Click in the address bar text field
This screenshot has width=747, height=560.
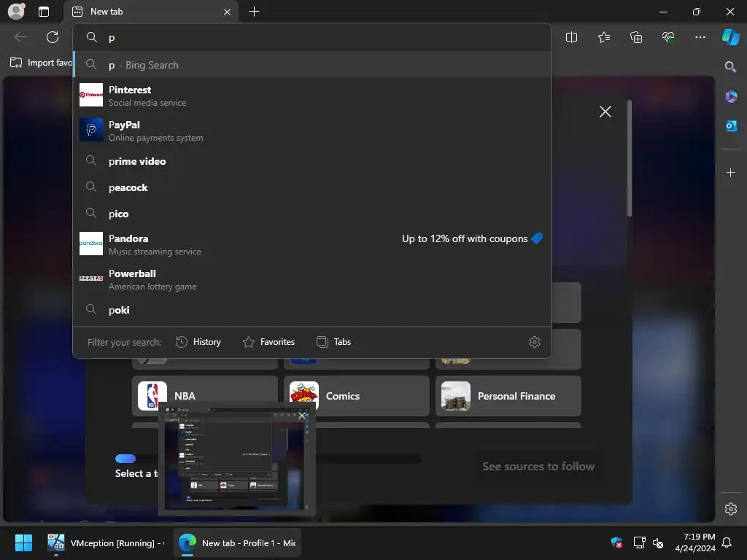click(312, 38)
